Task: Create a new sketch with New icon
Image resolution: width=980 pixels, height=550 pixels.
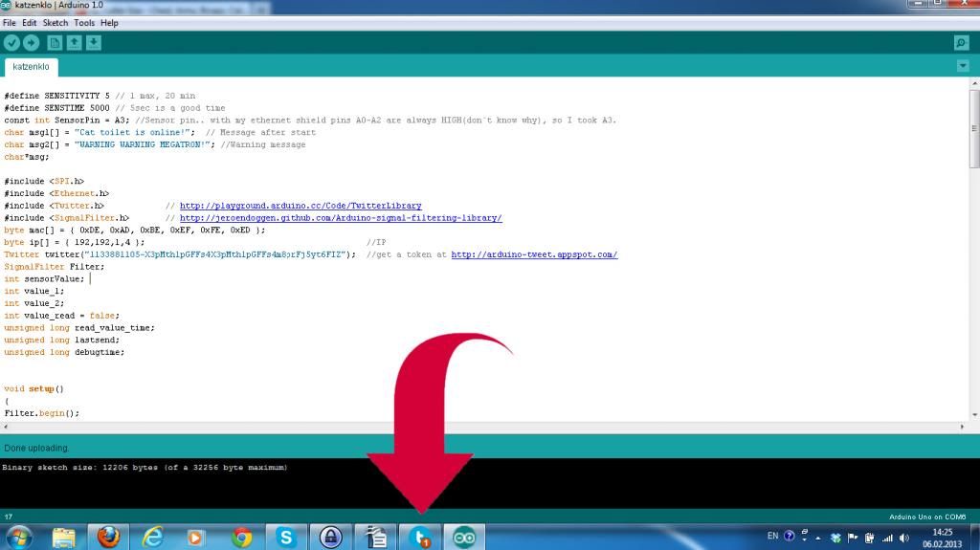Action: tap(55, 42)
